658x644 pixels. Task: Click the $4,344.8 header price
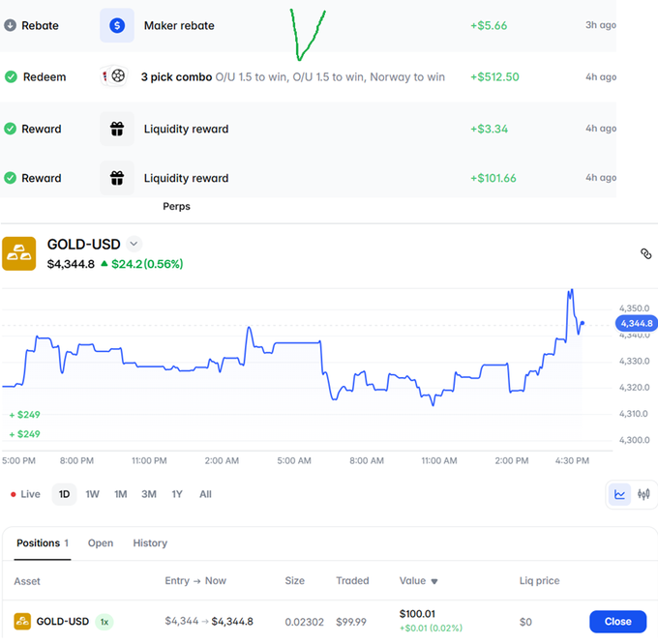coord(71,264)
